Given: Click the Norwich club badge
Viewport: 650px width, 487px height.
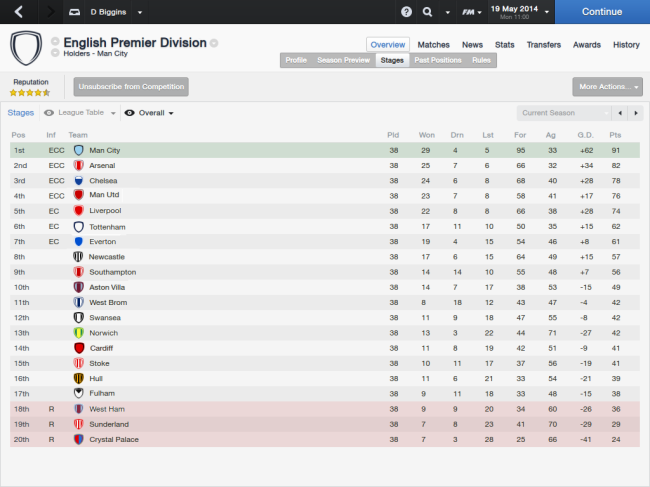Looking at the screenshot, I should click(79, 332).
